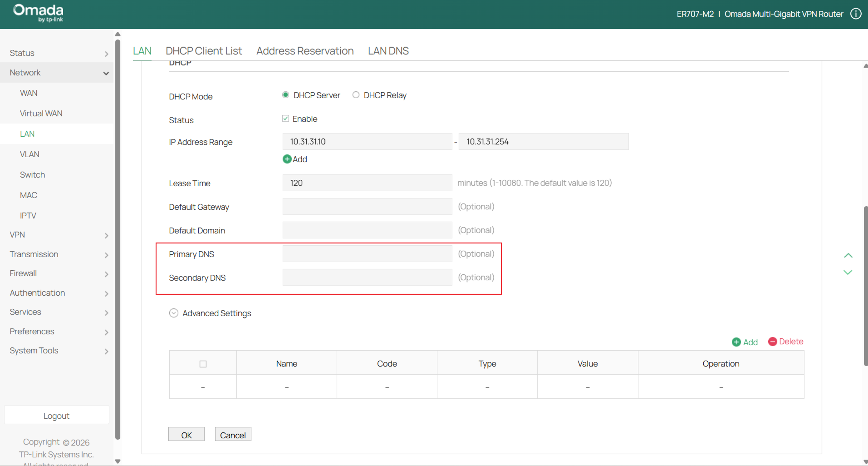
Task: Click the info icon in header
Action: pos(856,14)
